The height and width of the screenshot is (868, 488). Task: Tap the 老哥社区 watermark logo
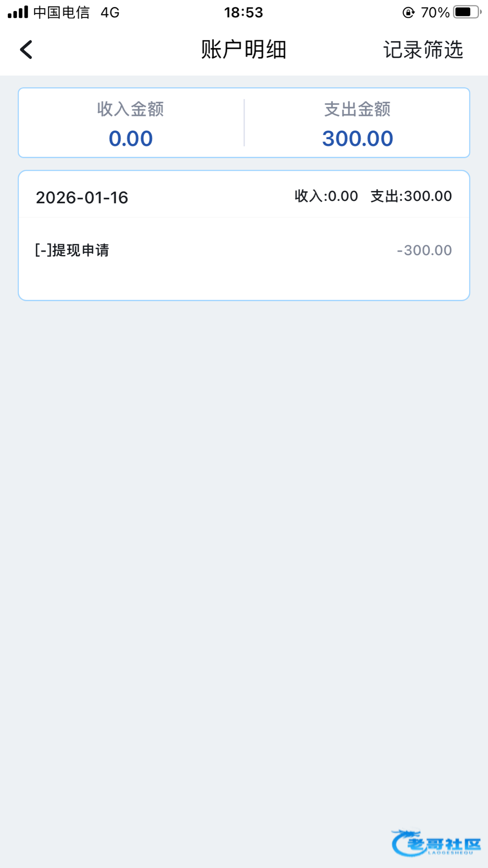coord(436,843)
